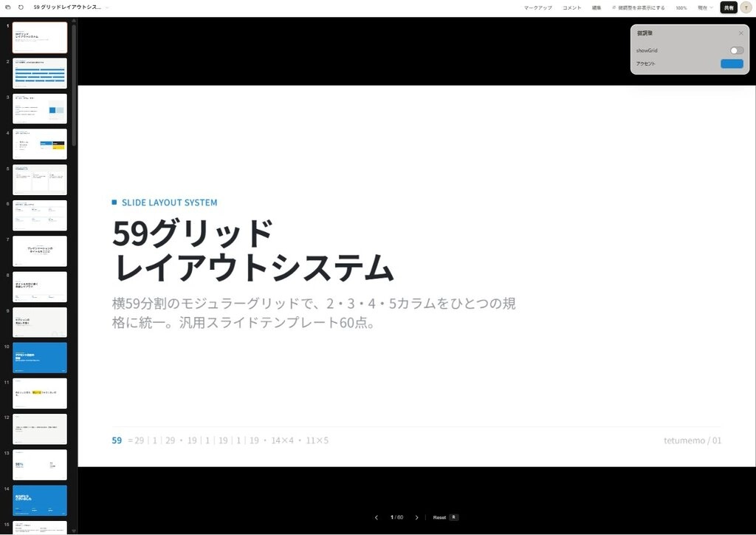
Task: Go to next slide arrow
Action: pos(416,517)
